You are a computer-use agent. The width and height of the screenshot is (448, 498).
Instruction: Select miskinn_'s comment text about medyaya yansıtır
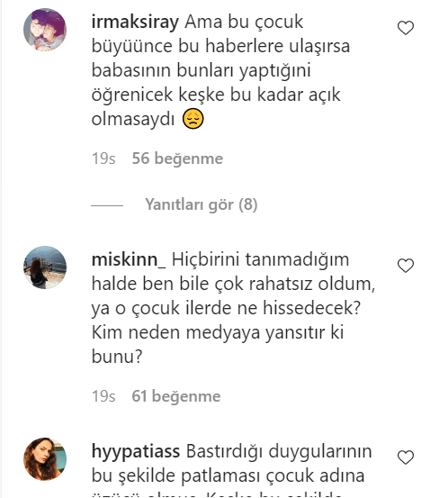coord(234,308)
